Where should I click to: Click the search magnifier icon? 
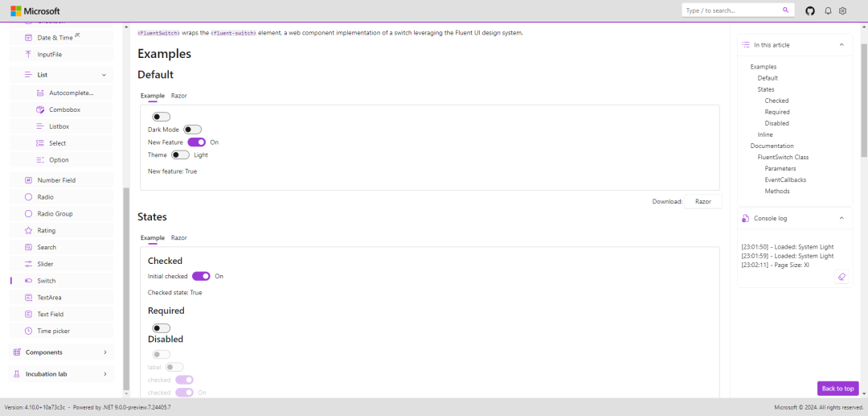(x=785, y=10)
